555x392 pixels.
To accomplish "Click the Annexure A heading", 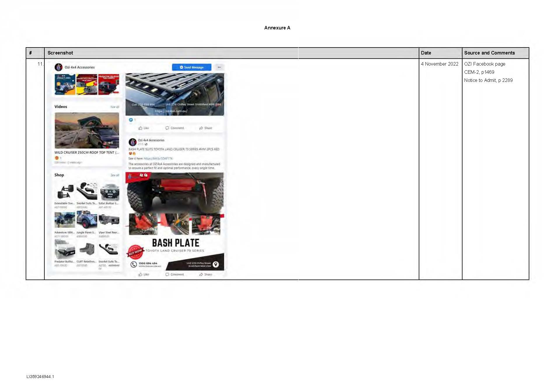I will 277,28.
